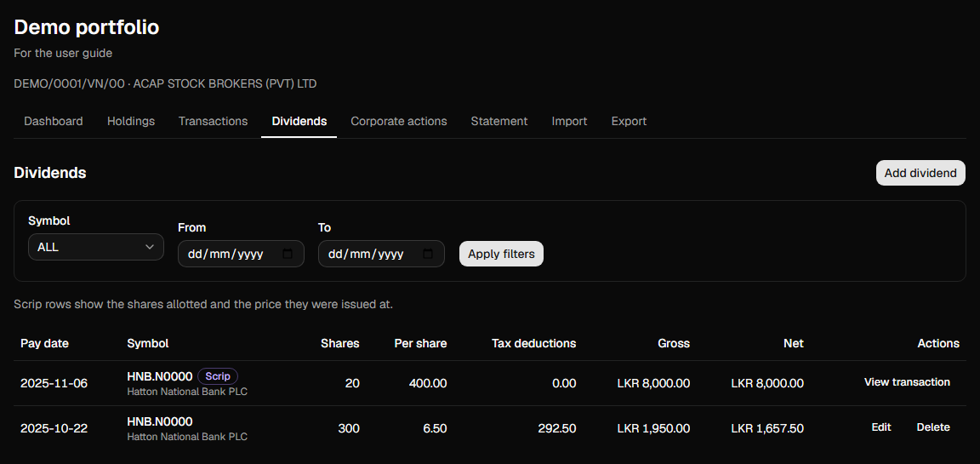Viewport: 980px width, 464px height.
Task: Click the Tax deductions column header
Action: tap(533, 343)
